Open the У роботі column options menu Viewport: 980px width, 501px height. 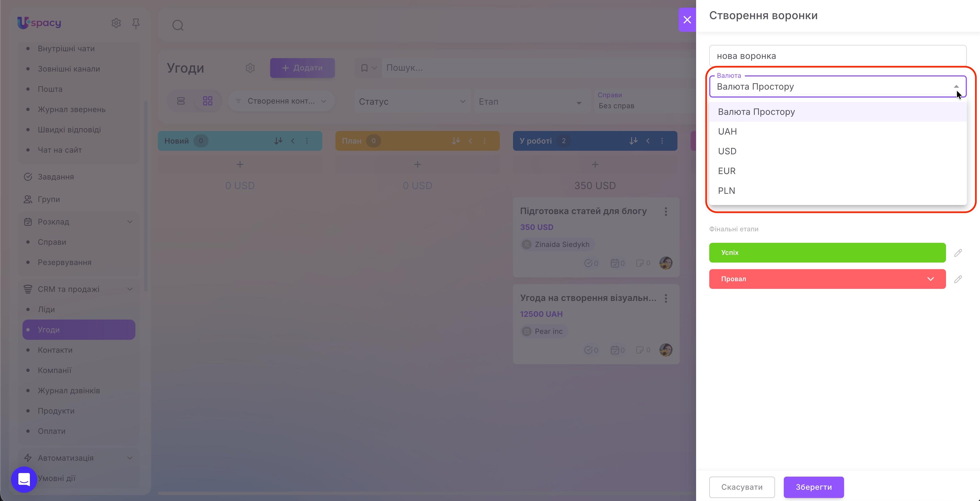[662, 141]
